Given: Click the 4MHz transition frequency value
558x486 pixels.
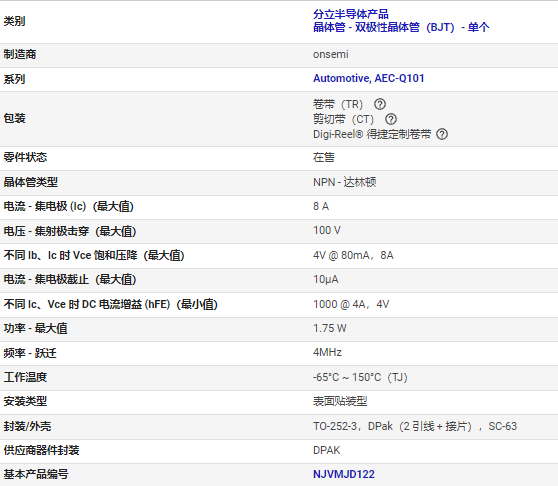Looking at the screenshot, I should [x=327, y=353].
